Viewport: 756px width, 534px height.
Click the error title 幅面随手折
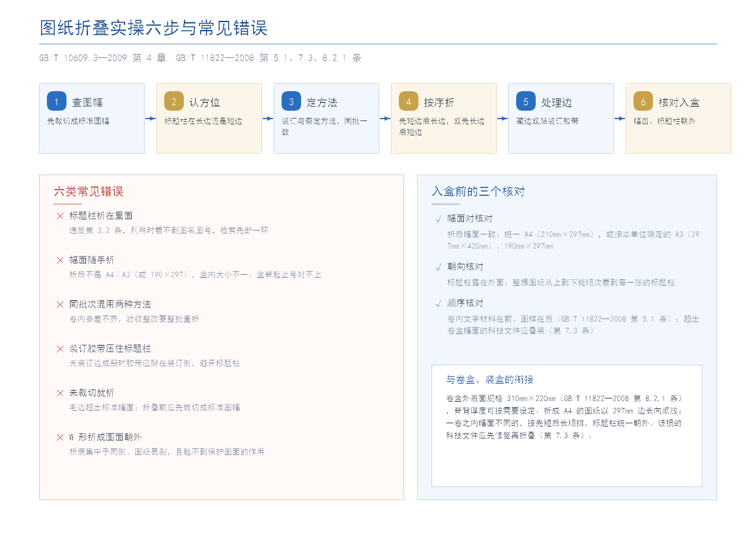click(92, 260)
